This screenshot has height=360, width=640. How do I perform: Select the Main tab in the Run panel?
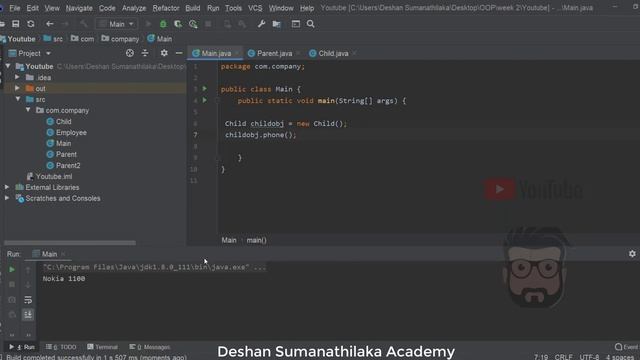coord(49,254)
